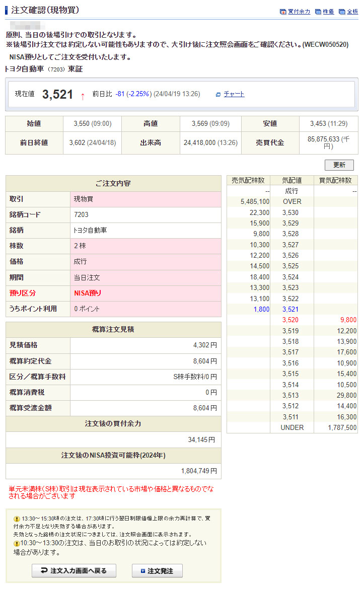Click the 株価 window icon
Image resolution: width=364 pixels, height=589 pixels.
318,12
